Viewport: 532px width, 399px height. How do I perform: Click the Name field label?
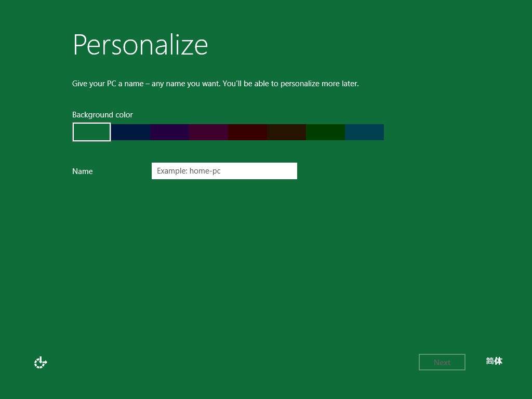(83, 171)
